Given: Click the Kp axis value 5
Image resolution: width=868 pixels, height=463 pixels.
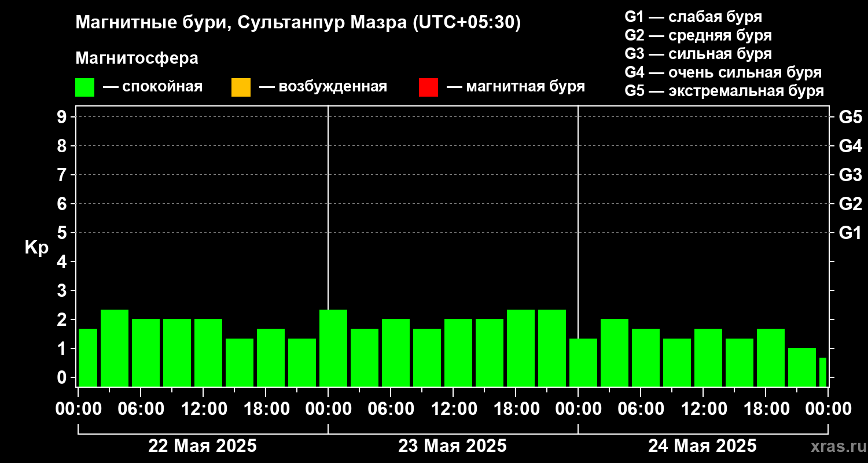Looking at the screenshot, I should point(61,233).
